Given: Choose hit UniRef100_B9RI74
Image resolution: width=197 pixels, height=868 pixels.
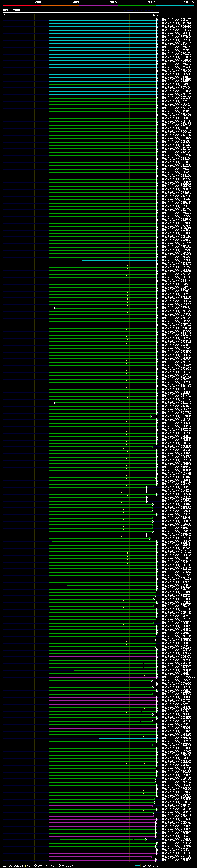Looking at the screenshot, I should click(177, 806).
